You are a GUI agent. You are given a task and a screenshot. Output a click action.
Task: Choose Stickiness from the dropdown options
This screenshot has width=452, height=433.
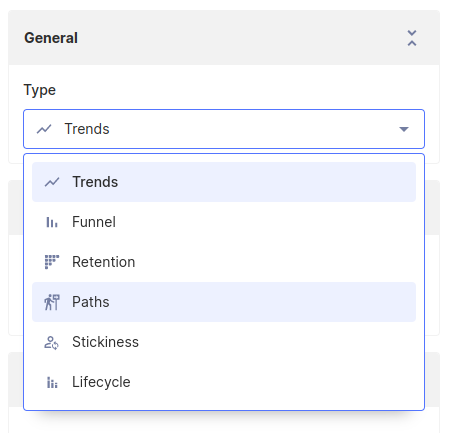pos(224,342)
